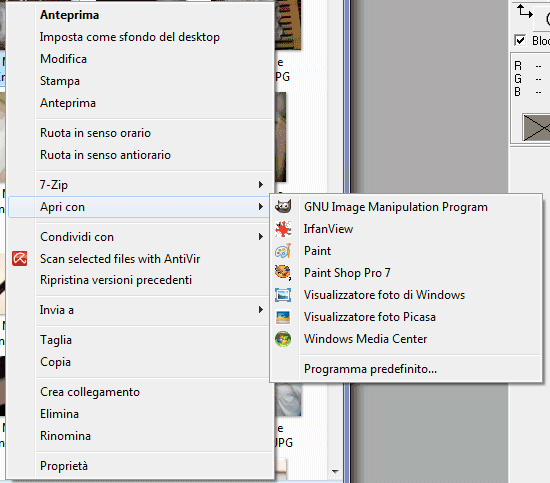Click the Windows Media Center icon

tap(283, 339)
